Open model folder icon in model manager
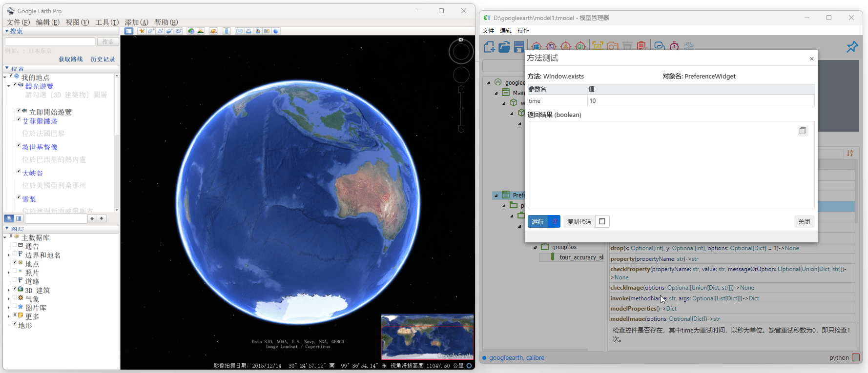The width and height of the screenshot is (868, 373). point(504,46)
